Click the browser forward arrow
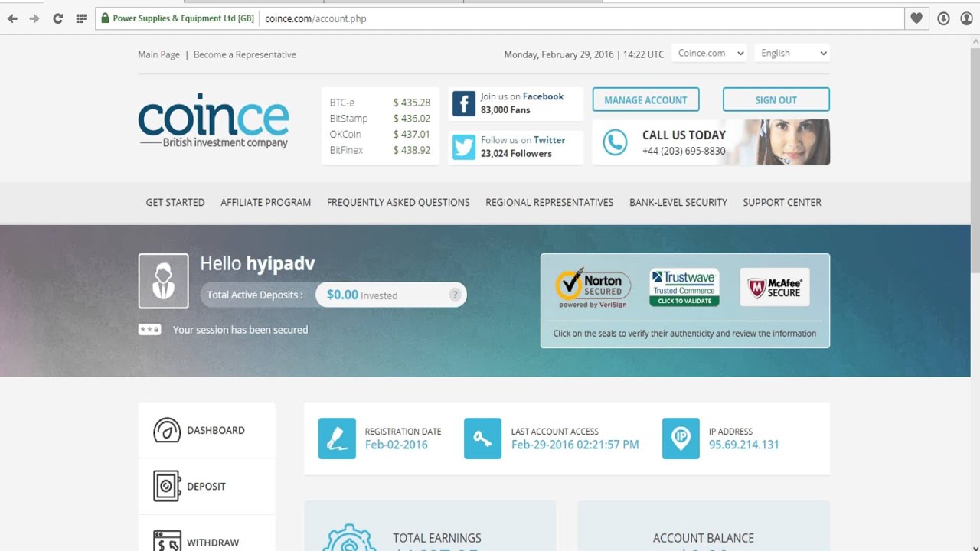 pyautogui.click(x=34, y=18)
